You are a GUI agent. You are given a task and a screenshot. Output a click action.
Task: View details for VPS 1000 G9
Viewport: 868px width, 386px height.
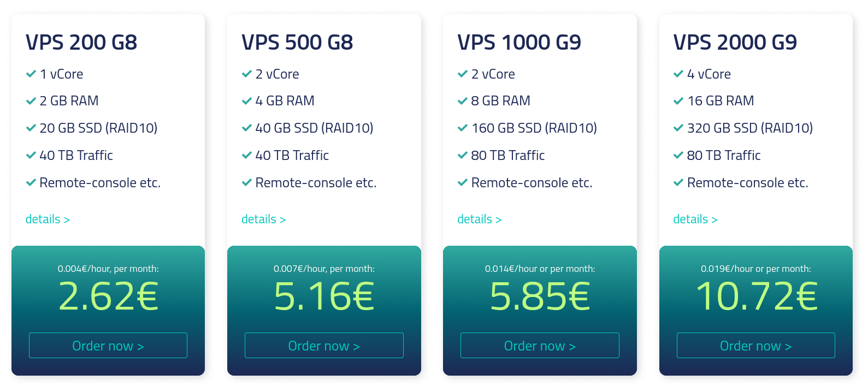[x=479, y=219]
